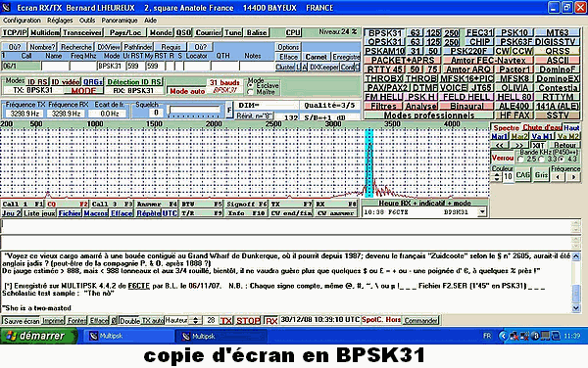The width and height of the screenshot is (588, 368).
Task: Click the Multipsk icon in title bar
Action: tap(7, 8)
